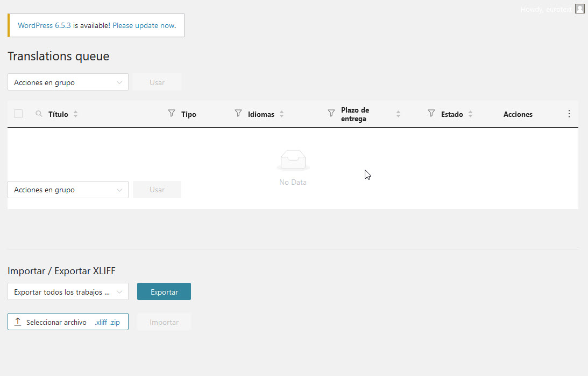
Task: Follow the Please update now link
Action: (143, 25)
